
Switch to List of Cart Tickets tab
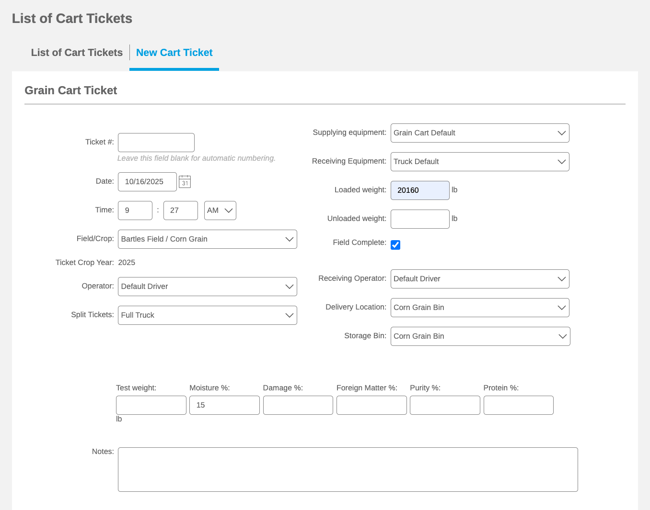[77, 53]
